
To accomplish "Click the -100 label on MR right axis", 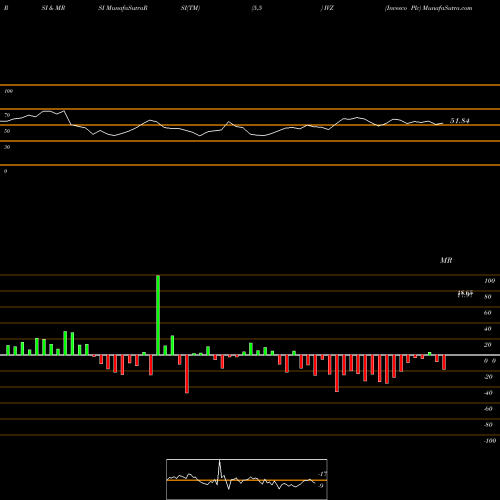I will [490, 441].
